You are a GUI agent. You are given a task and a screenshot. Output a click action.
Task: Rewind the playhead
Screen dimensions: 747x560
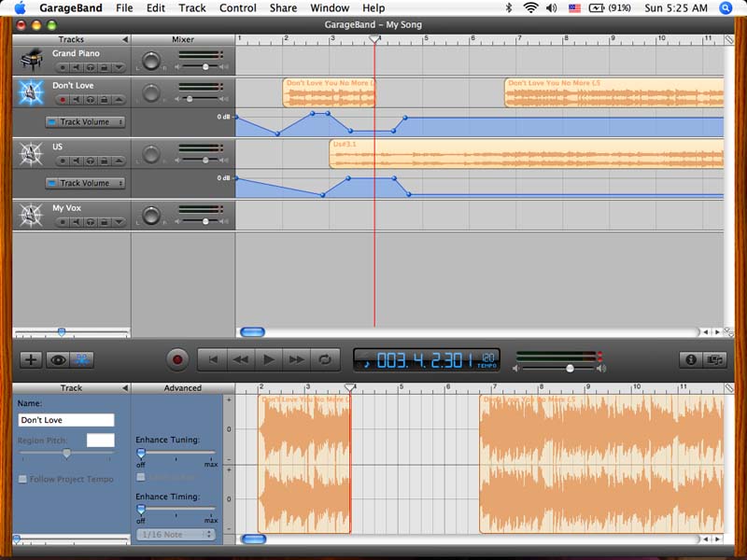click(241, 359)
